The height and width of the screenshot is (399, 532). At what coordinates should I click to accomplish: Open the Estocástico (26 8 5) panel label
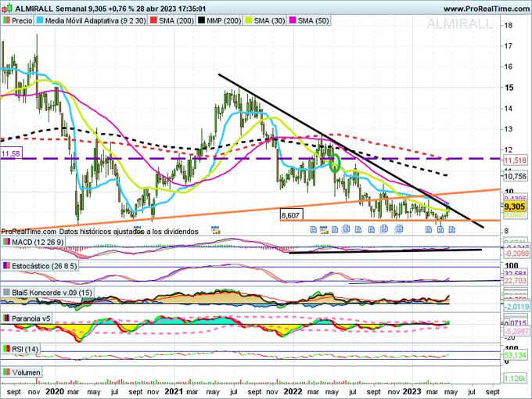click(x=45, y=266)
